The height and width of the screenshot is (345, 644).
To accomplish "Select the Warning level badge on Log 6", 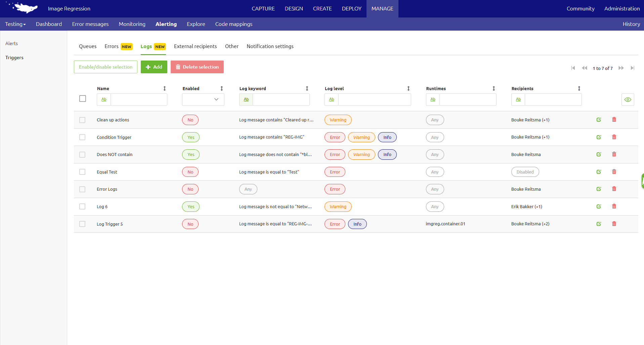I will point(338,206).
